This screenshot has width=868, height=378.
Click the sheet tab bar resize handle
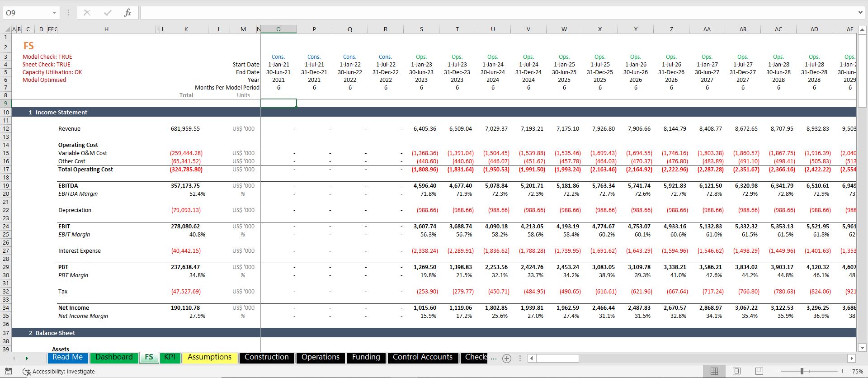coord(520,358)
